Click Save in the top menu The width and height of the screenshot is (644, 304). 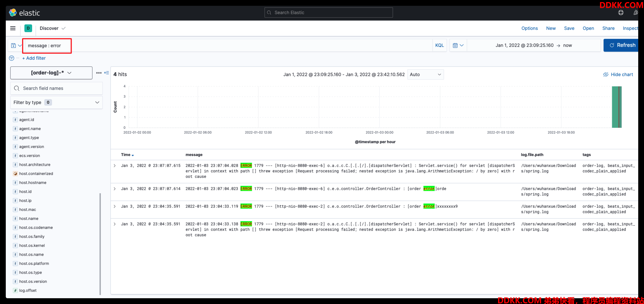pyautogui.click(x=569, y=28)
